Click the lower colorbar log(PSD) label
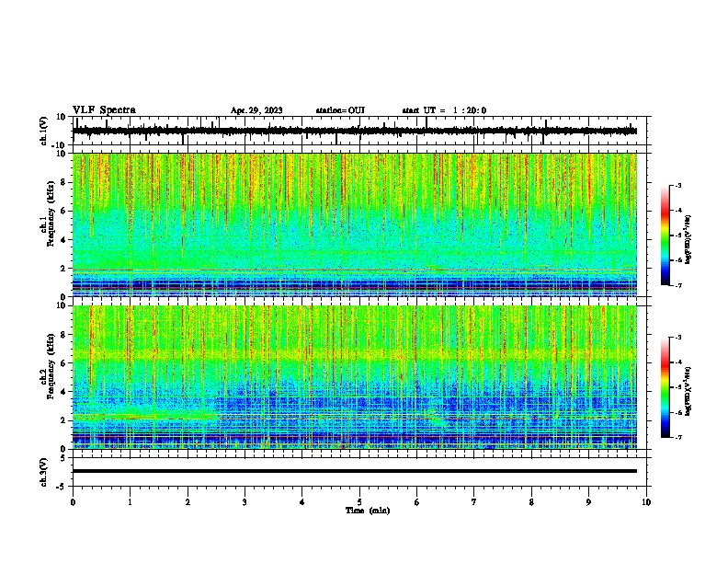 [x=688, y=391]
